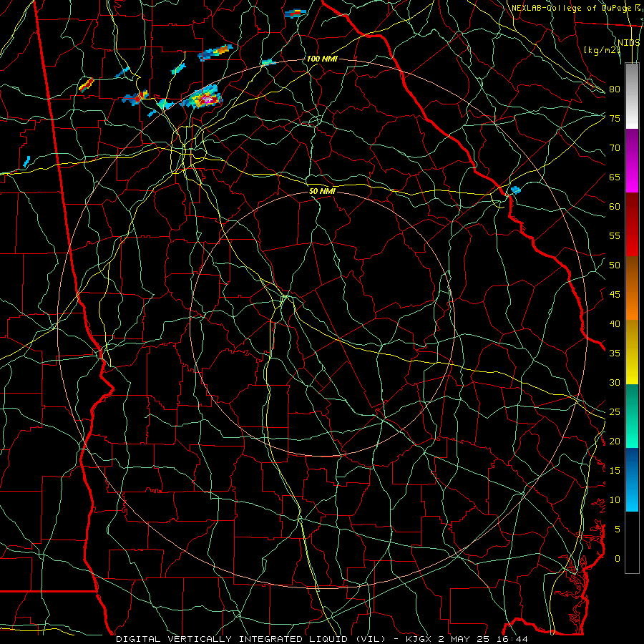Select the 30 value on the color scale
The width and height of the screenshot is (644, 644).
coord(615,382)
